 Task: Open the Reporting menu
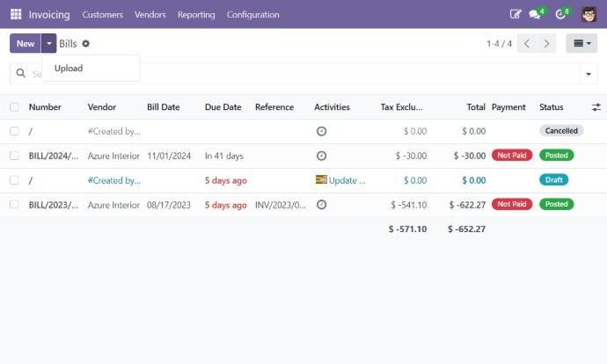pos(196,14)
